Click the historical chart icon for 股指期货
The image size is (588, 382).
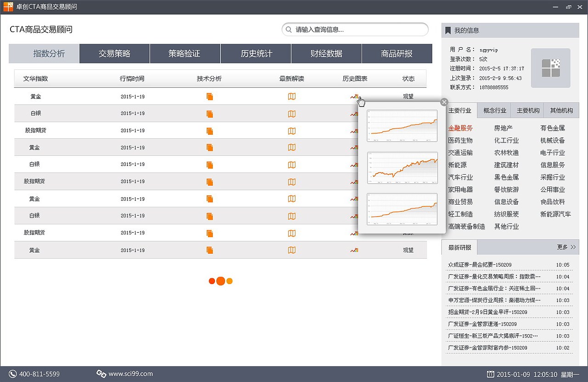pyautogui.click(x=354, y=131)
